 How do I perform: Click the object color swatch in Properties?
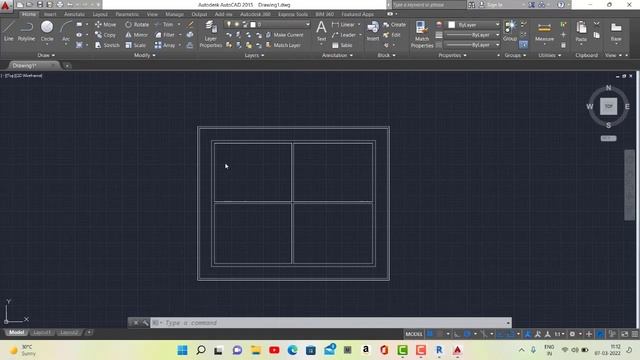point(451,24)
